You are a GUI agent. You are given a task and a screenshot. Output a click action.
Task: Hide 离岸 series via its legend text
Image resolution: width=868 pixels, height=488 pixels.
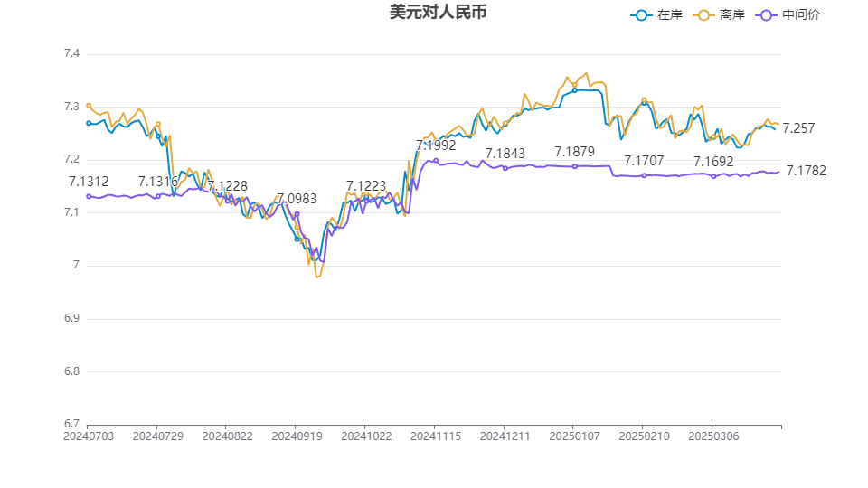coord(732,15)
